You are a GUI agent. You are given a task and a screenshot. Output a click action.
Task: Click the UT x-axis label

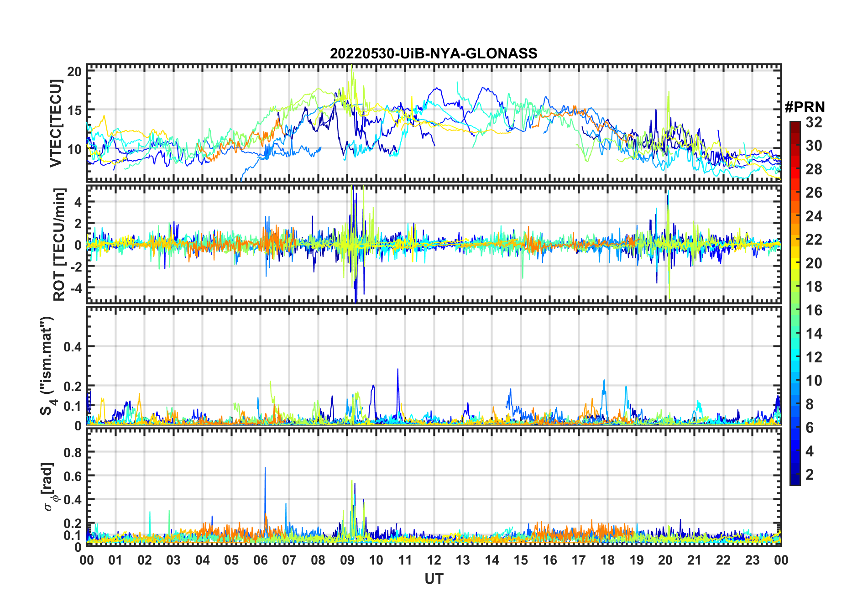[434, 579]
